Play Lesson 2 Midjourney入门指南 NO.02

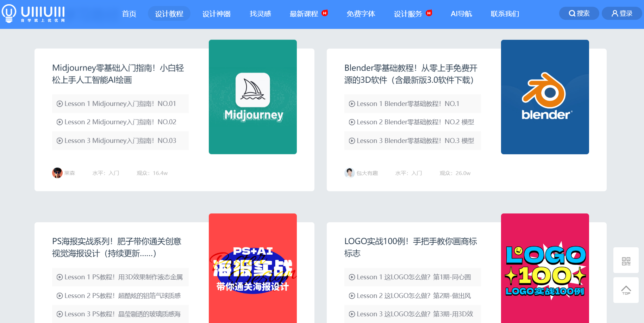tap(120, 122)
